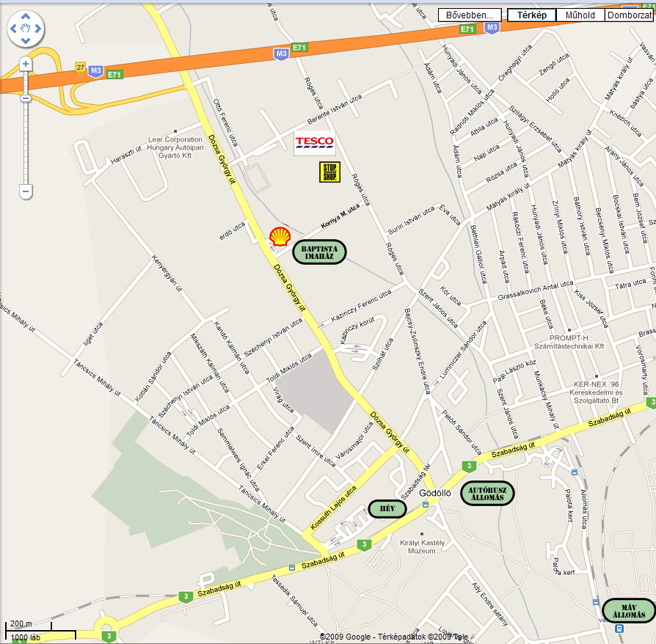
Task: Open the Bővebben... dropdown
Action: [x=470, y=15]
